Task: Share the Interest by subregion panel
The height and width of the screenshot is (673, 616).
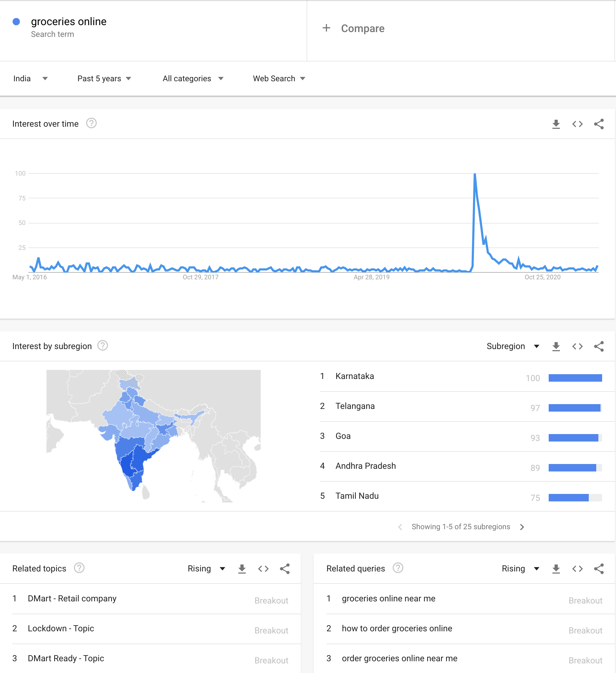Action: [599, 346]
